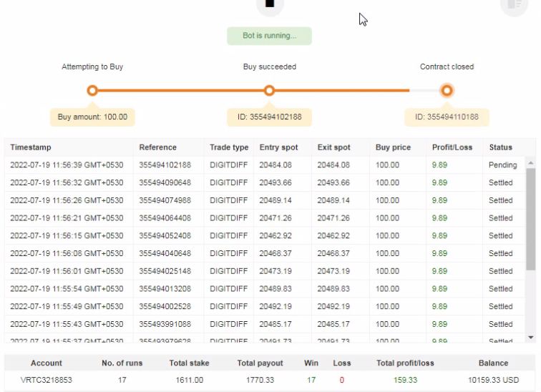Click the stop bot button at top
Screen dimensions: 541x392
tap(270, 4)
